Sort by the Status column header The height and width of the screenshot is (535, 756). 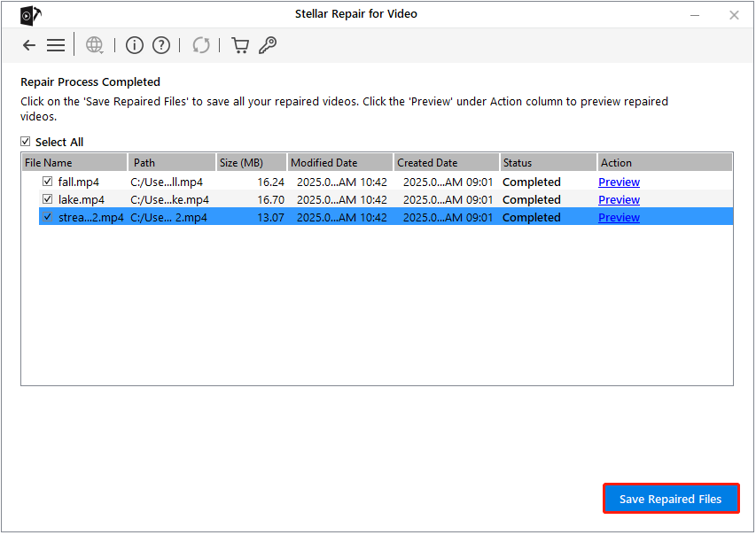point(549,163)
